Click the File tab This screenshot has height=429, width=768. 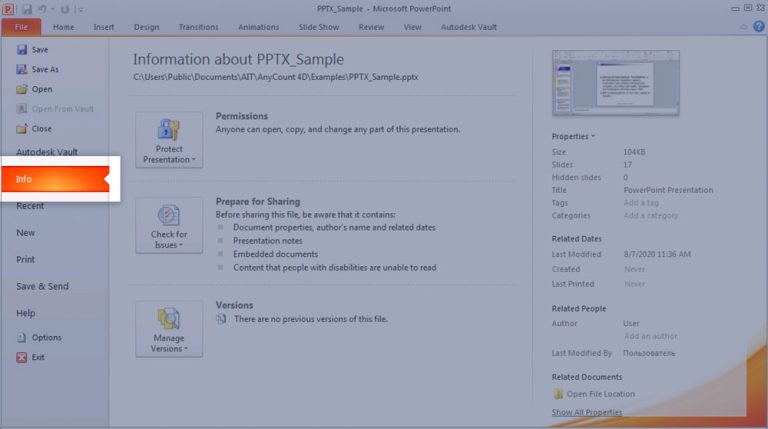[x=21, y=27]
